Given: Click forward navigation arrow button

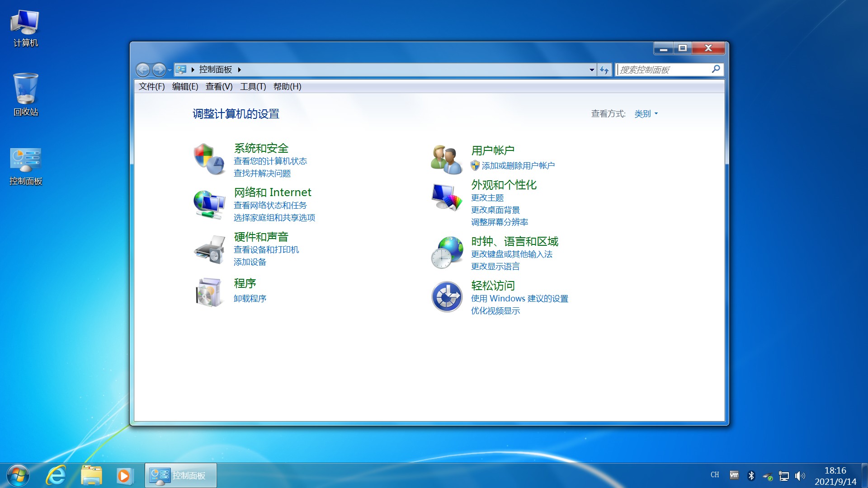Looking at the screenshot, I should point(159,69).
